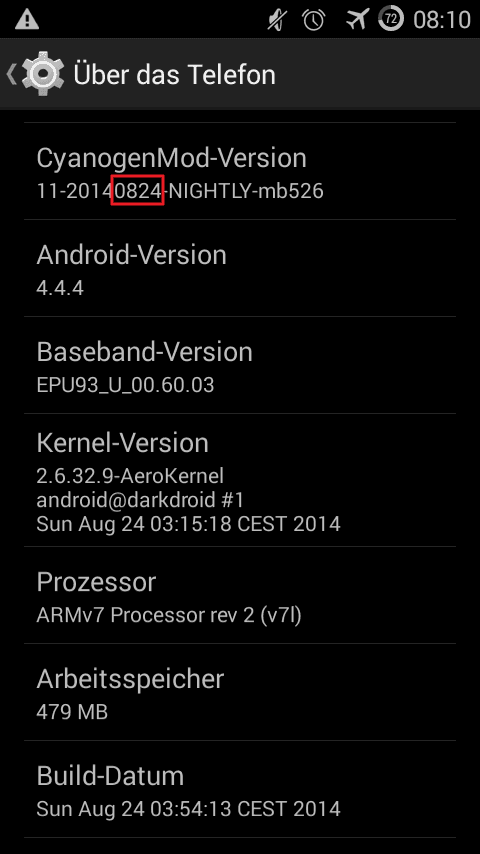The width and height of the screenshot is (480, 854).
Task: Select the Android-Version 4.4.4 entry
Action: click(240, 269)
